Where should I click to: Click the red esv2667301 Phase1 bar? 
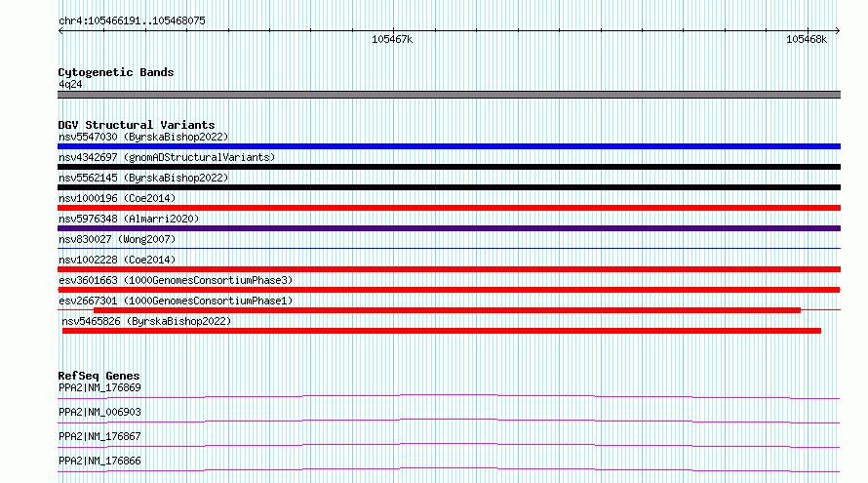pos(448,310)
